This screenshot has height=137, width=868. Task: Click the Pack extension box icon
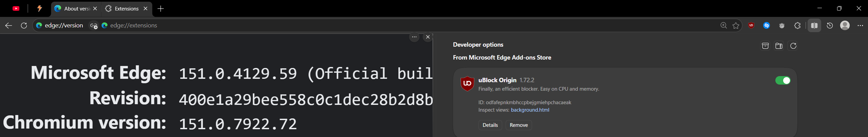[x=765, y=46]
